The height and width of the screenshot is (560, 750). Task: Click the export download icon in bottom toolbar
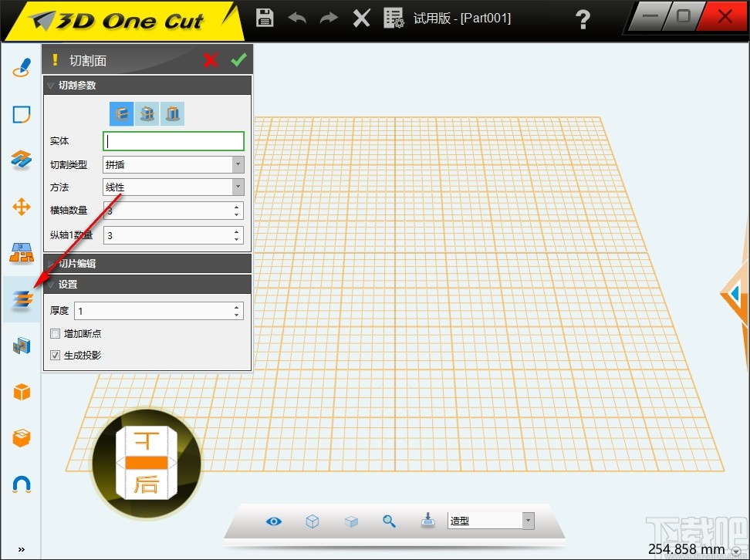pyautogui.click(x=427, y=520)
